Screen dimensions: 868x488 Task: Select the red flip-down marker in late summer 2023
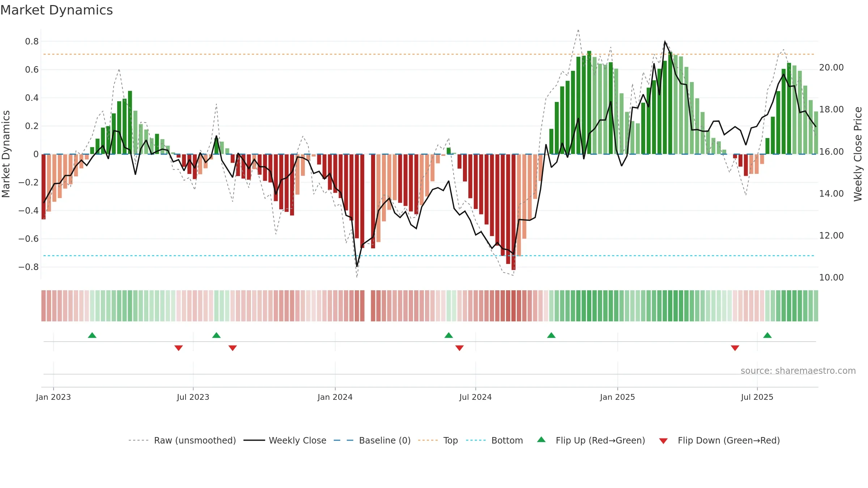click(x=233, y=348)
